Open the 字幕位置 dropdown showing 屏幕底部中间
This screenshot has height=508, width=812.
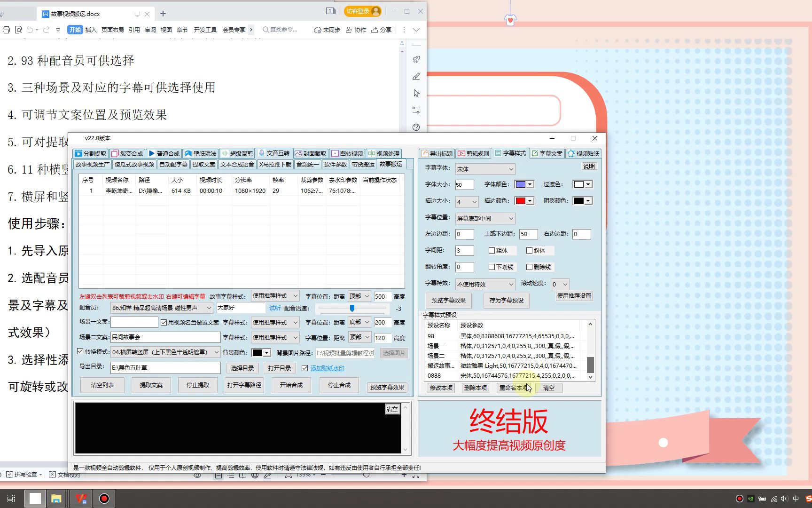pos(484,218)
